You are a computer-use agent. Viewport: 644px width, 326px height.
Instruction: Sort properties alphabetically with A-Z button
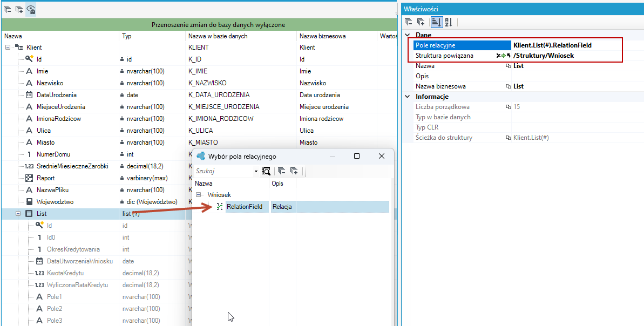[449, 22]
